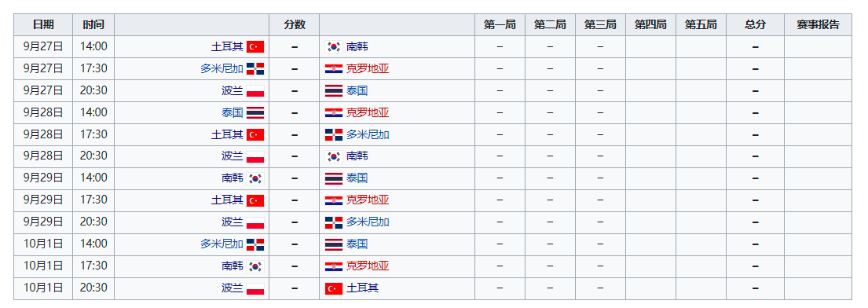Click Dominican flag in the 9月29日 20:30 row
Screen dimensions: 868x308
tap(334, 222)
